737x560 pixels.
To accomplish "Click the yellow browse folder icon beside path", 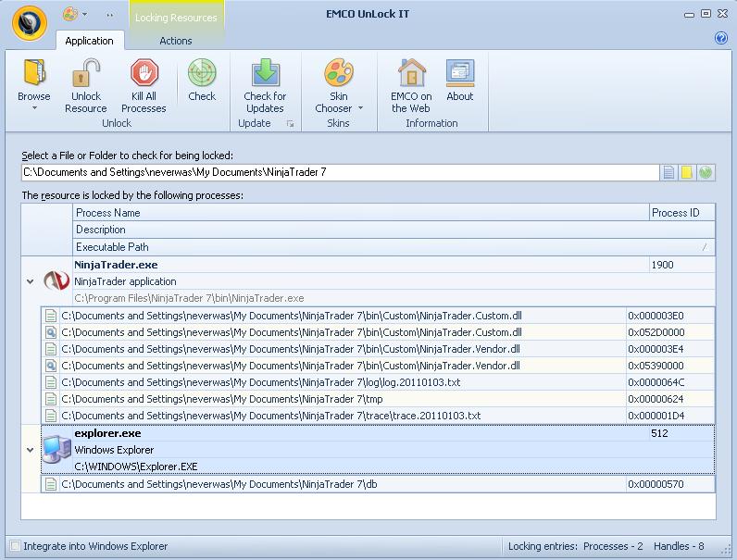I will pos(687,172).
